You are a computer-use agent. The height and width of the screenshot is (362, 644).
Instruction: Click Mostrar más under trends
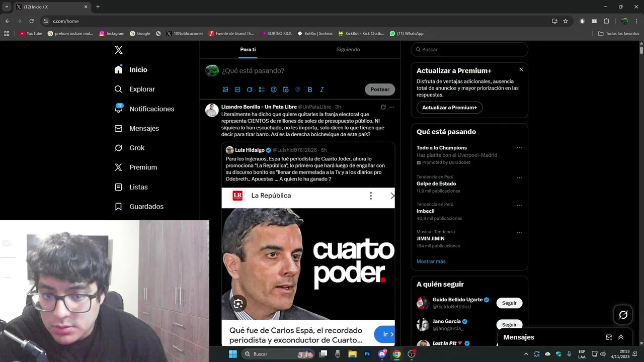click(x=431, y=261)
